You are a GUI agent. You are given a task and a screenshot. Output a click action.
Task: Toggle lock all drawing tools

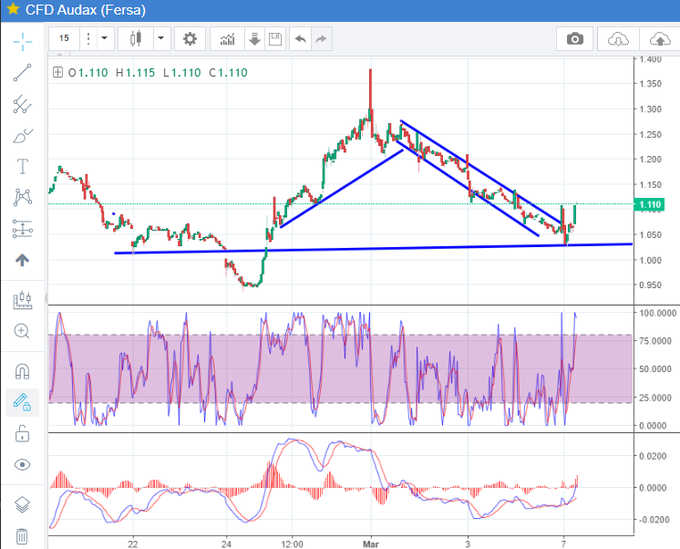click(x=22, y=434)
